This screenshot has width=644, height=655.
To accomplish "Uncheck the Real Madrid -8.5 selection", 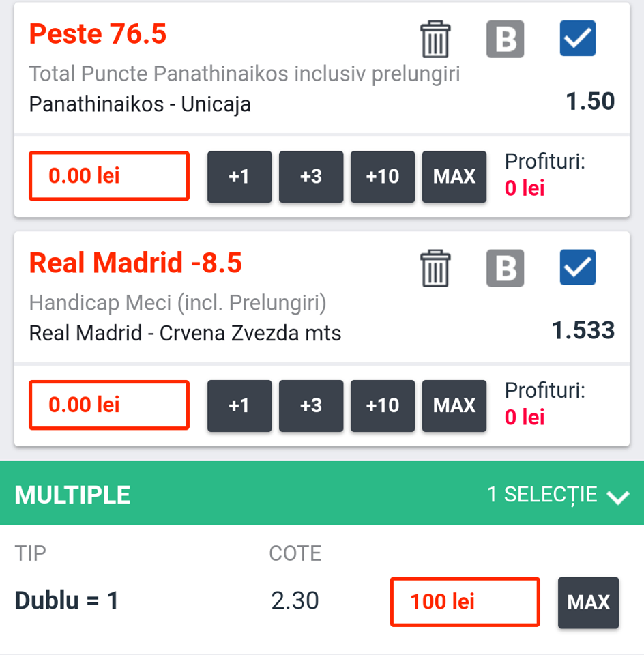I will (577, 267).
